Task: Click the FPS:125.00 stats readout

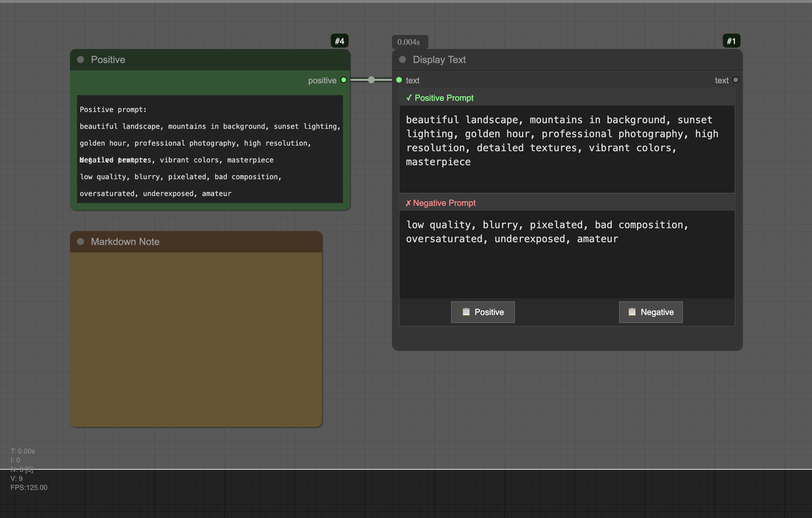Action: [29, 488]
